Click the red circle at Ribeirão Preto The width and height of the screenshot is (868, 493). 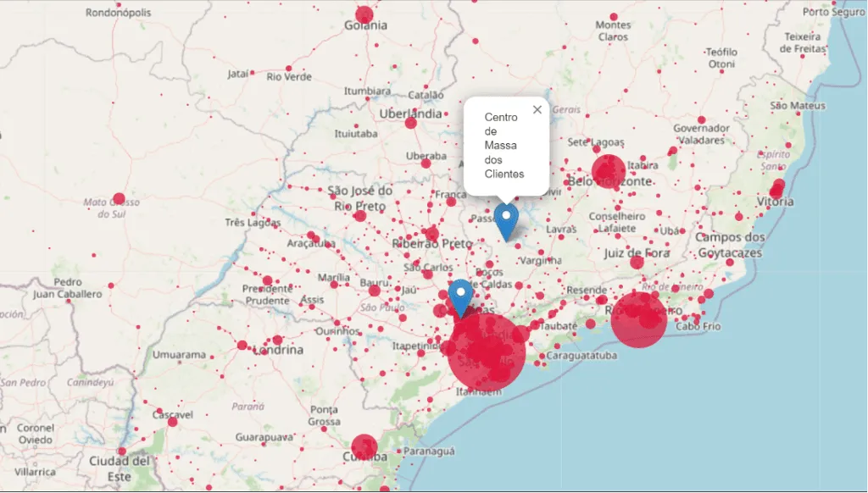point(431,234)
